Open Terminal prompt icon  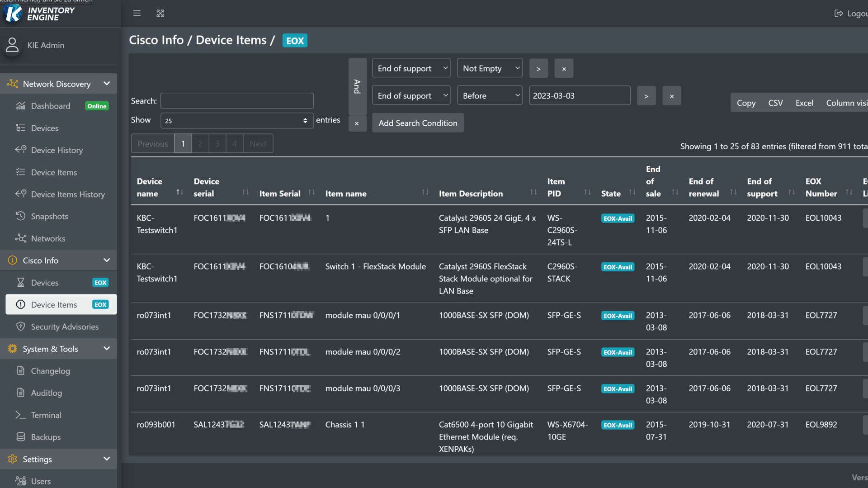[x=21, y=415]
